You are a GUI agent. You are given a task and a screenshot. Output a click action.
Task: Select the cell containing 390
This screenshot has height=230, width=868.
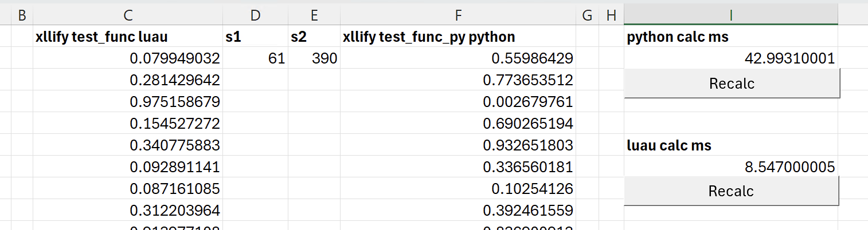[x=314, y=58]
